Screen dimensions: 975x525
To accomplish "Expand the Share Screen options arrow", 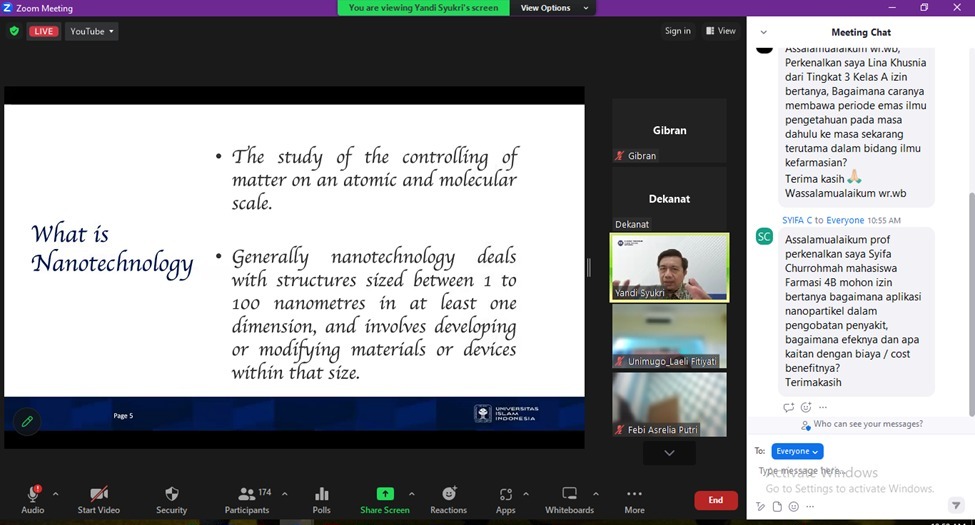I will 412,494.
